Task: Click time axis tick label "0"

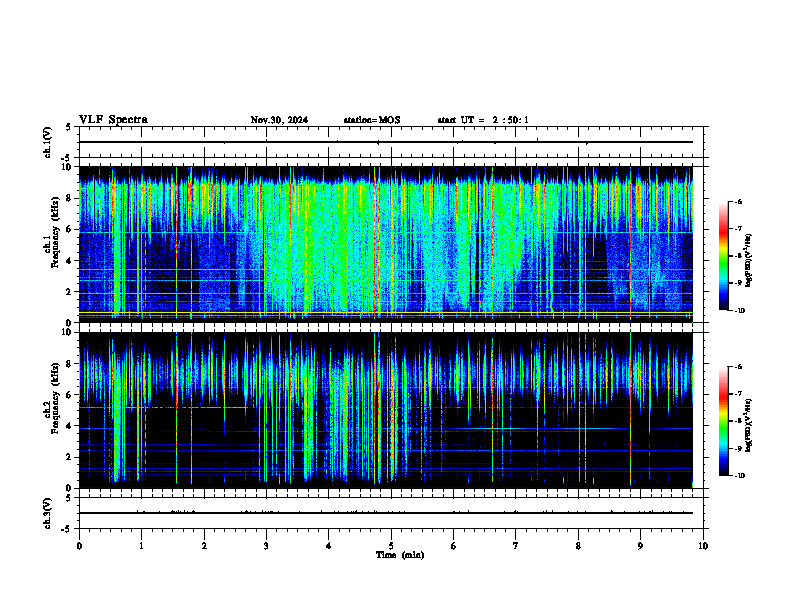Action: point(79,546)
